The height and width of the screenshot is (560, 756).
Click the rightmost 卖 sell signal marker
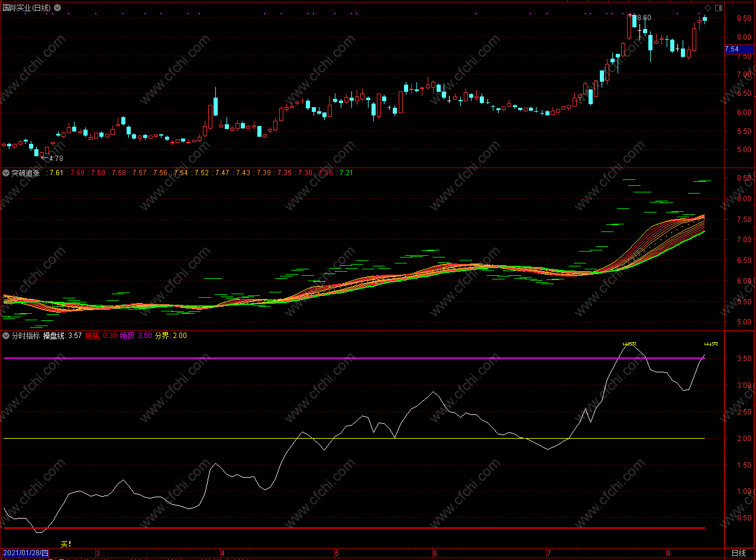point(711,343)
